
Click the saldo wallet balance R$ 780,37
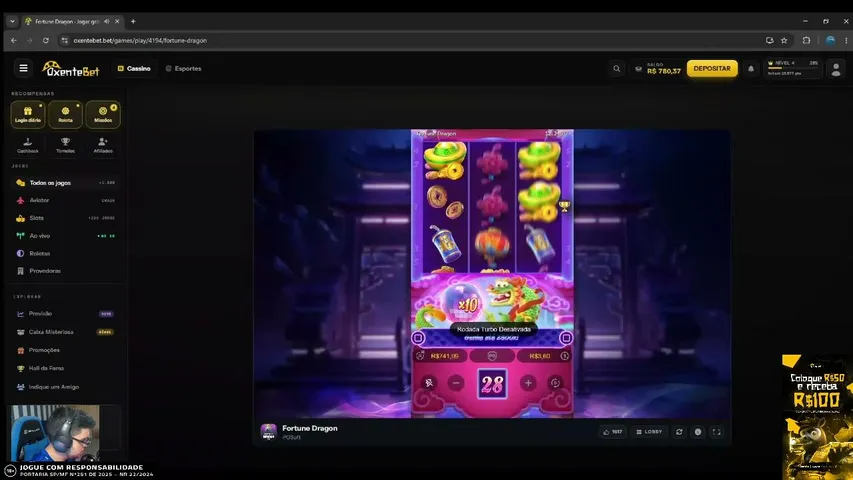[658, 69]
